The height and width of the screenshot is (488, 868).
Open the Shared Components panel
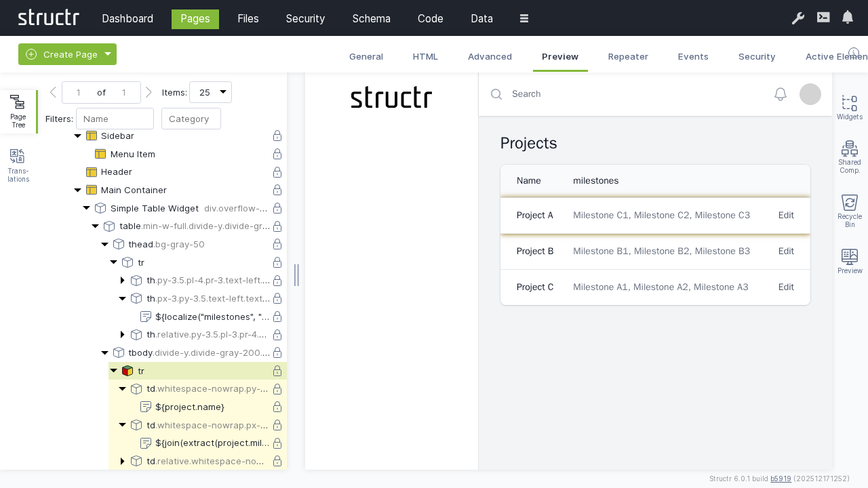pyautogui.click(x=849, y=157)
